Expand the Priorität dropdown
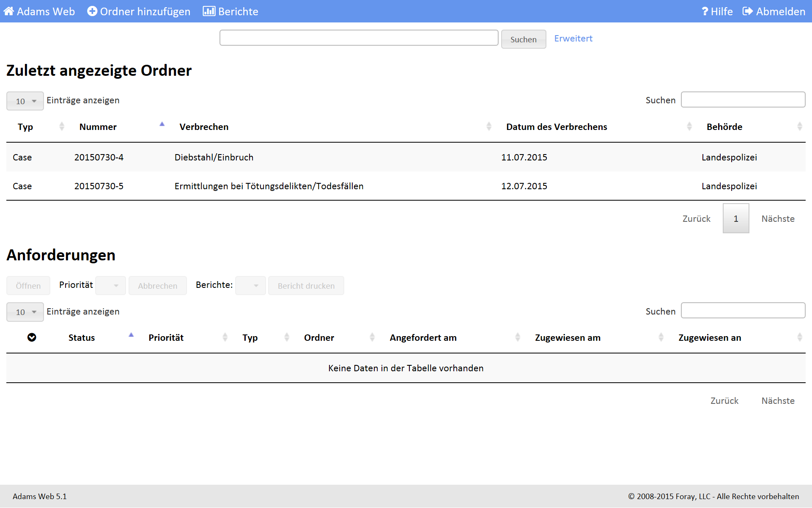 coord(111,286)
